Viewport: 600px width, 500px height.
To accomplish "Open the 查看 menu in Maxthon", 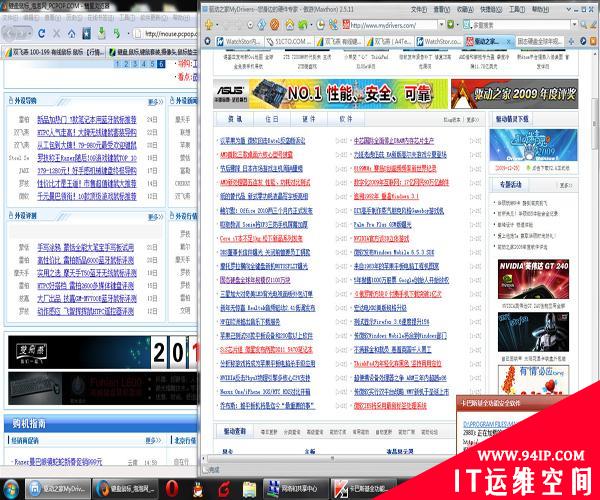I will pyautogui.click(x=441, y=9).
